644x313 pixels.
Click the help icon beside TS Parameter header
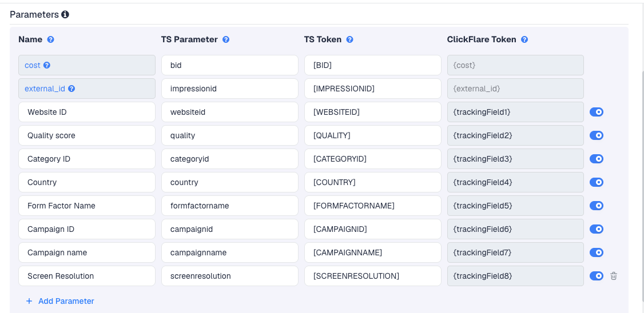click(x=226, y=39)
